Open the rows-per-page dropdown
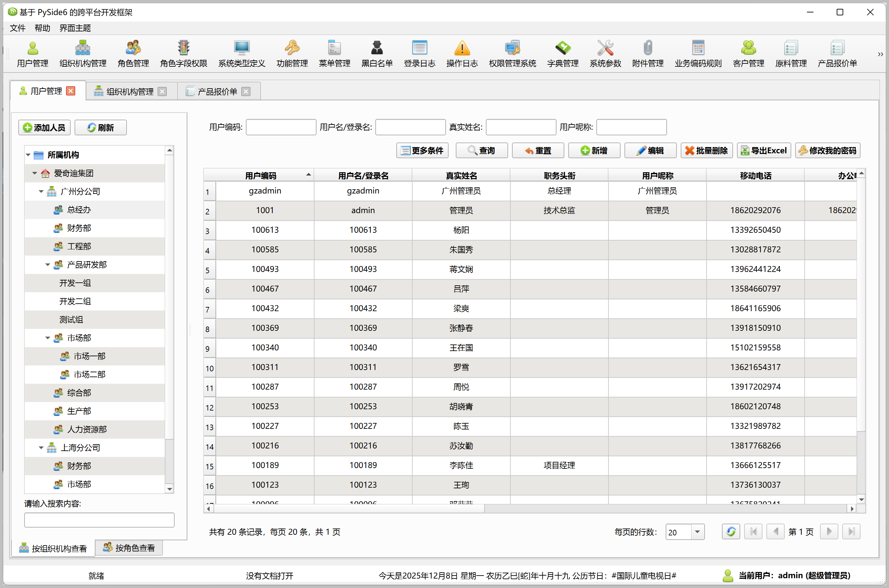 (697, 532)
